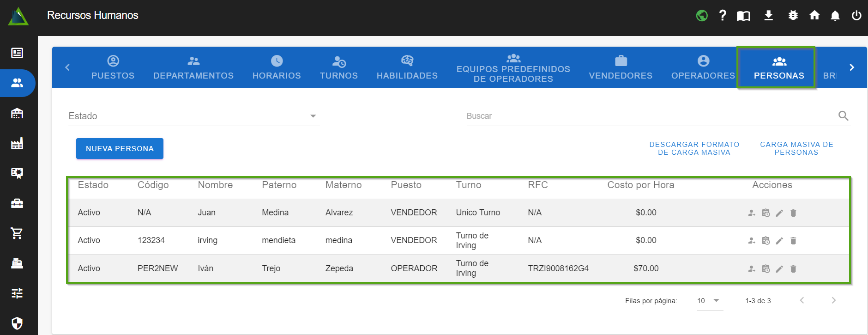Viewport: 868px width, 335px height.
Task: Delete the Iván Trejo record with trash icon
Action: (793, 269)
